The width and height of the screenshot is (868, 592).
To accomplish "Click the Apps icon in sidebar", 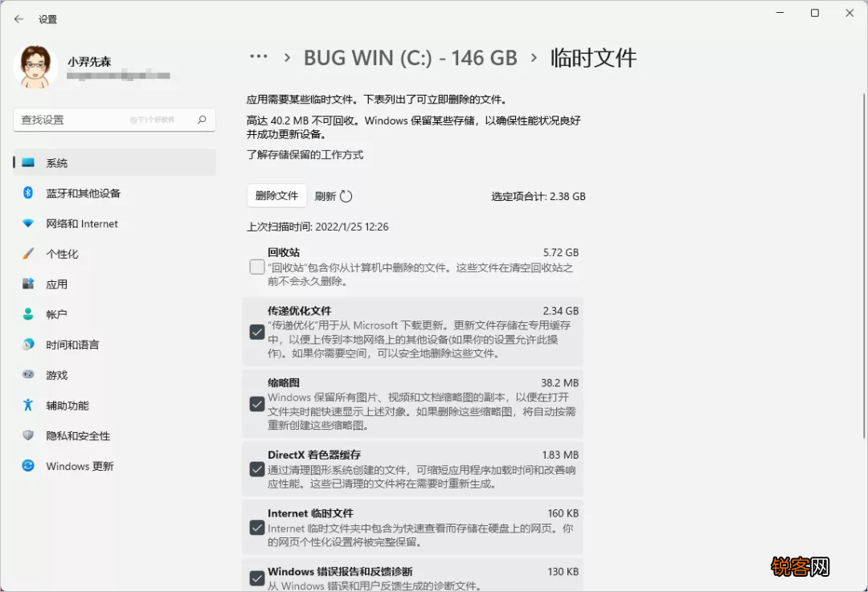I will pyautogui.click(x=28, y=284).
